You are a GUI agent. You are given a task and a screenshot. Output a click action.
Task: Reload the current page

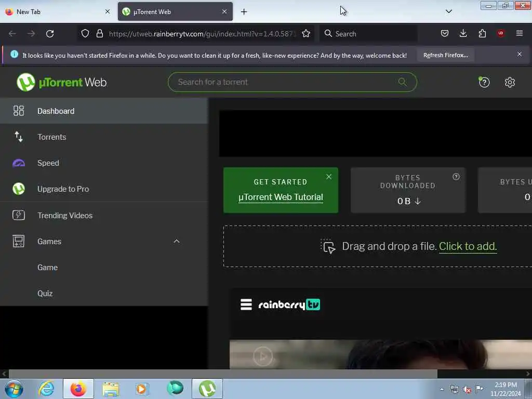click(x=50, y=34)
